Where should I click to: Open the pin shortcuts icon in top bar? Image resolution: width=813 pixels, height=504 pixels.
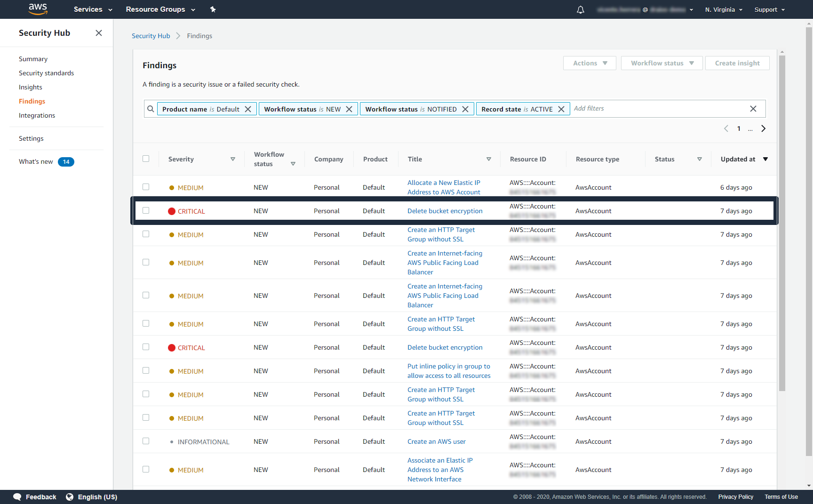(x=213, y=9)
